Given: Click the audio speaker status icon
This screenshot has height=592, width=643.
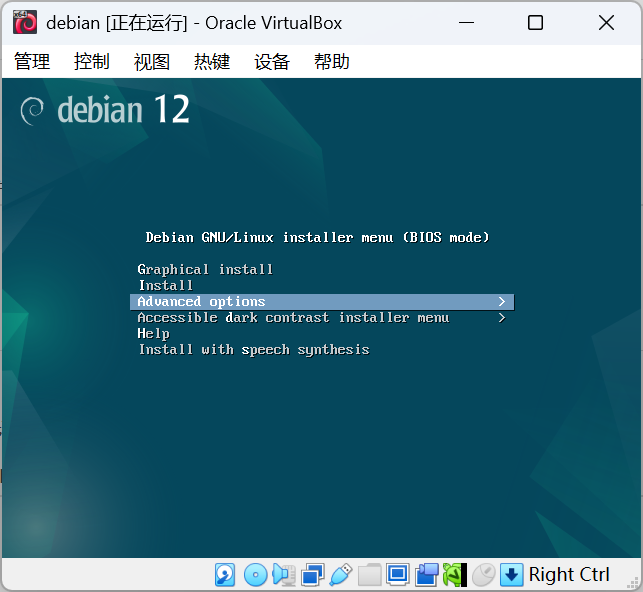Looking at the screenshot, I should coord(284,575).
